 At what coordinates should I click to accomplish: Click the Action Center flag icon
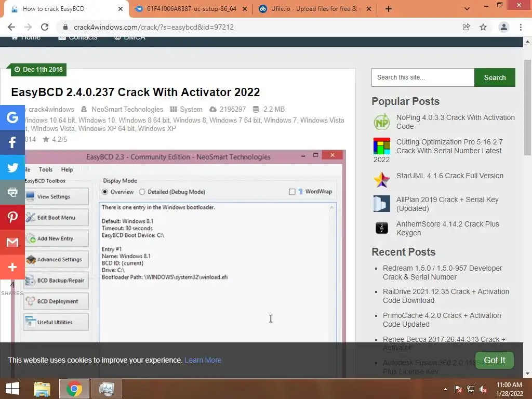[x=458, y=389]
